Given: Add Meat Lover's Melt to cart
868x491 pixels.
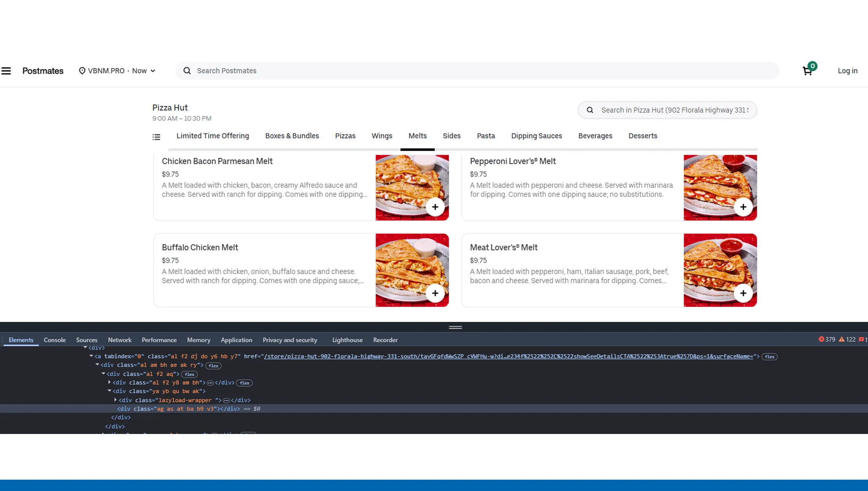Looking at the screenshot, I should [x=743, y=293].
